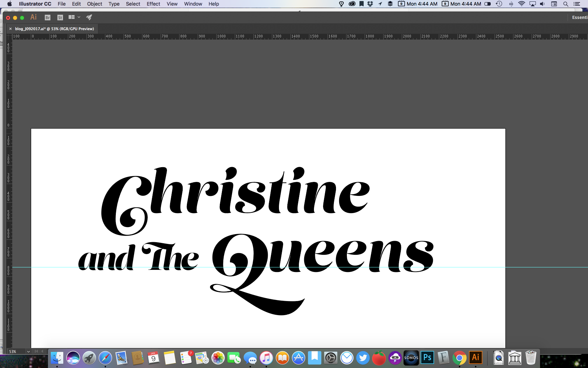
Task: Open Notification Center list icon
Action: click(x=577, y=4)
